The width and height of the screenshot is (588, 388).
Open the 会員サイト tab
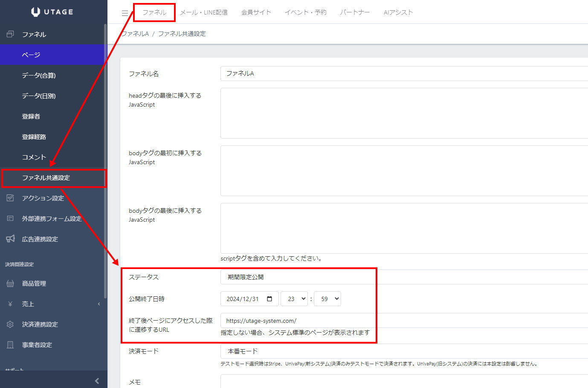(x=255, y=12)
